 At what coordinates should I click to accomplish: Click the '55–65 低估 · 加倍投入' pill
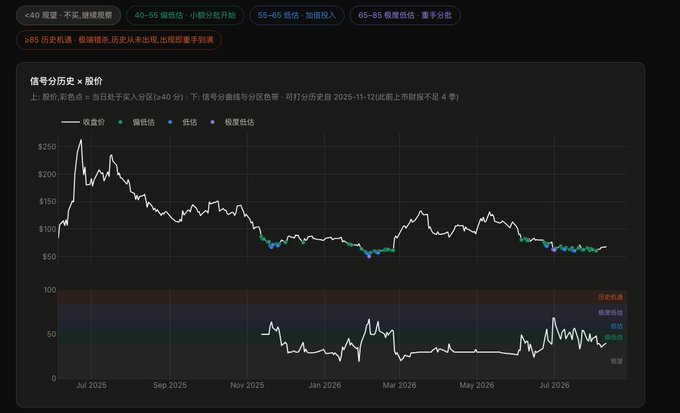(x=297, y=15)
